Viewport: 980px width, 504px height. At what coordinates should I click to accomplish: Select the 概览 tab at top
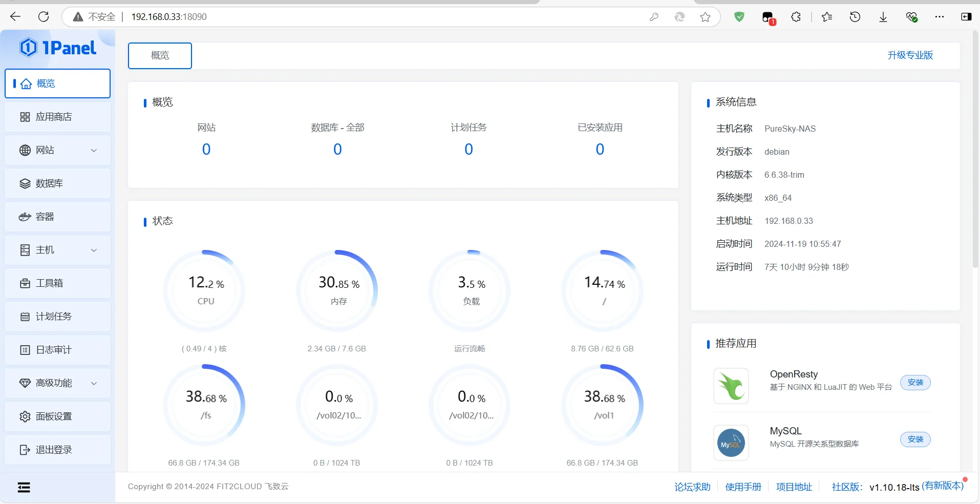[160, 55]
